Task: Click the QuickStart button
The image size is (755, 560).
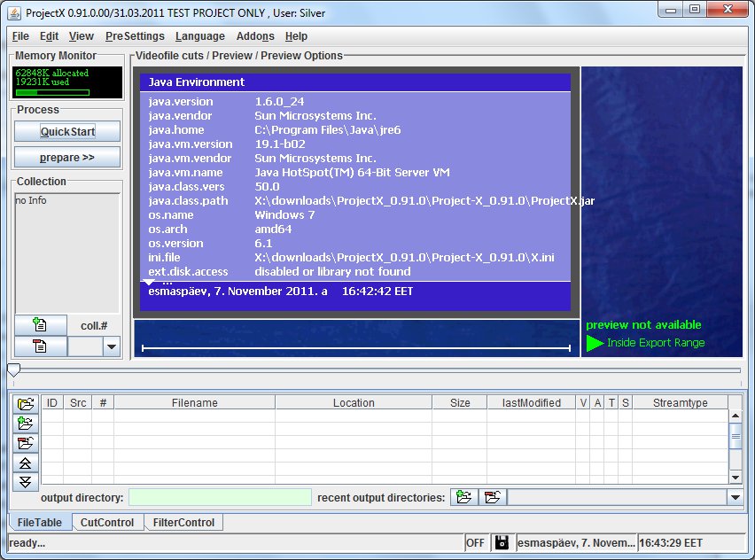Action: point(67,131)
